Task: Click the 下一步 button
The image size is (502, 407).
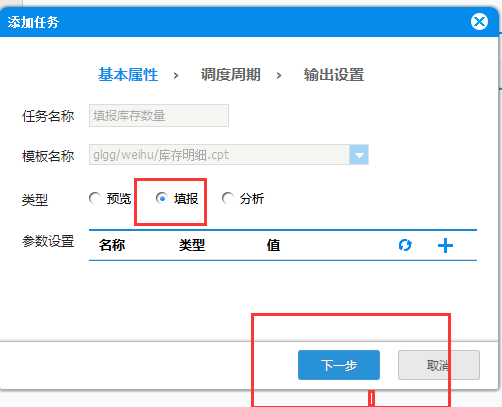Action: pos(339,365)
